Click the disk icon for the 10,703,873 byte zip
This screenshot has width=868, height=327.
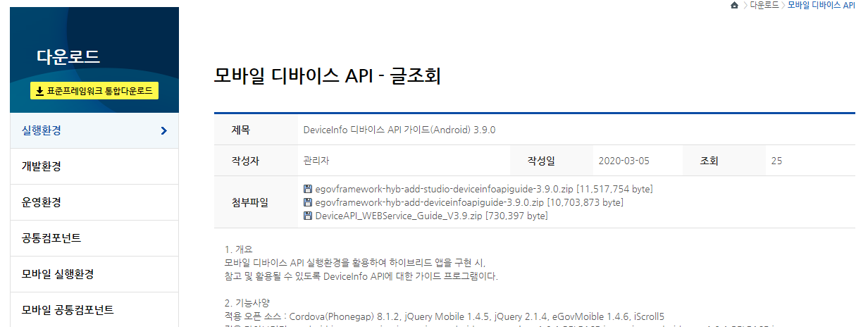308,202
